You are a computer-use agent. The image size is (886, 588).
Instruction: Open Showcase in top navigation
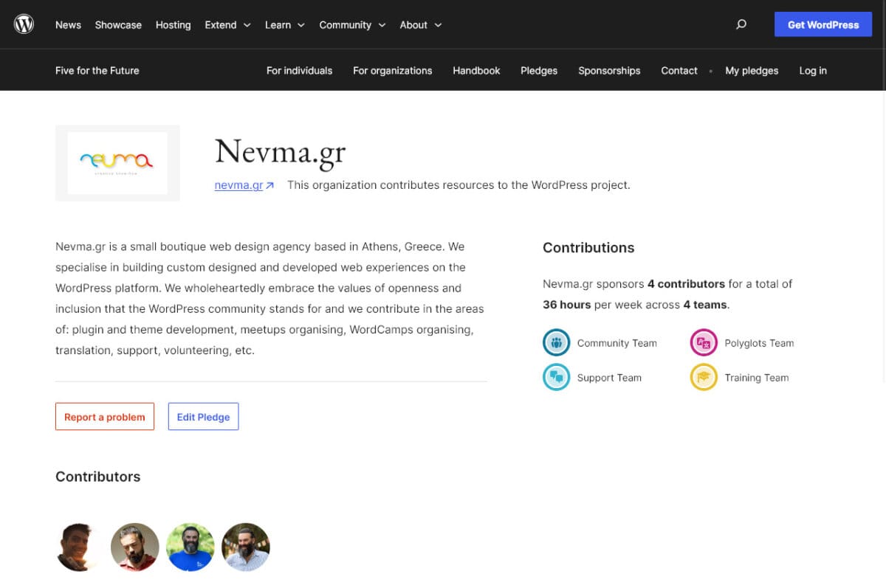118,24
